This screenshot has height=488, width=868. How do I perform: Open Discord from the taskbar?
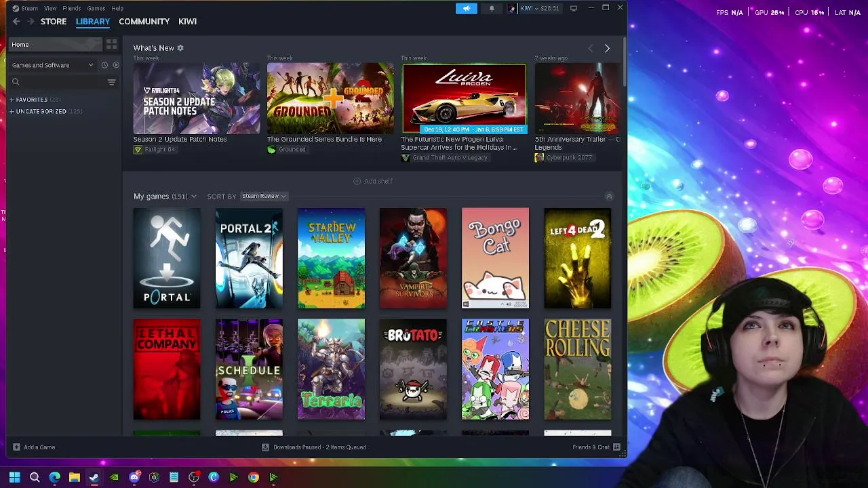coord(134,477)
